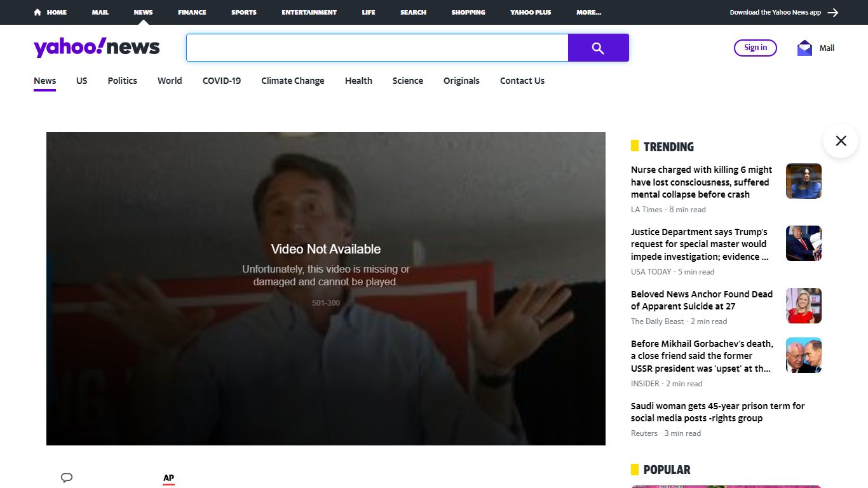Viewport: 868px width, 488px height.
Task: Click the INSIDER source label
Action: [x=645, y=384]
